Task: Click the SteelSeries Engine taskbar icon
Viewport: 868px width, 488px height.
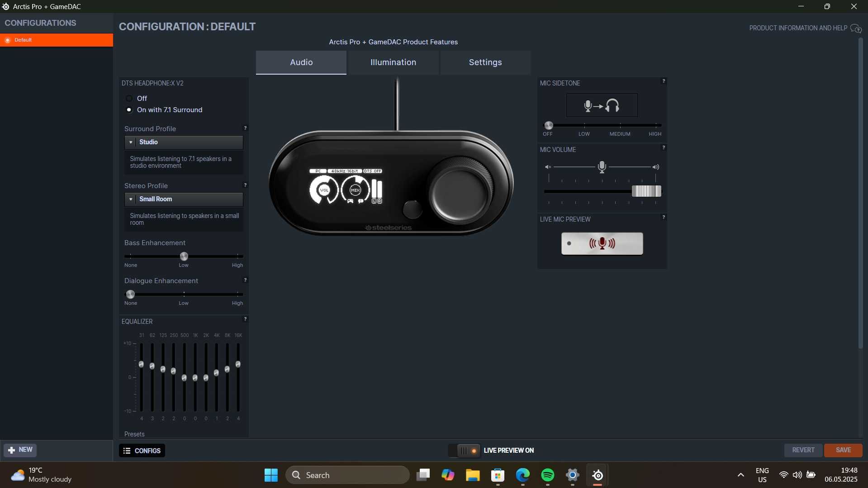Action: point(598,475)
